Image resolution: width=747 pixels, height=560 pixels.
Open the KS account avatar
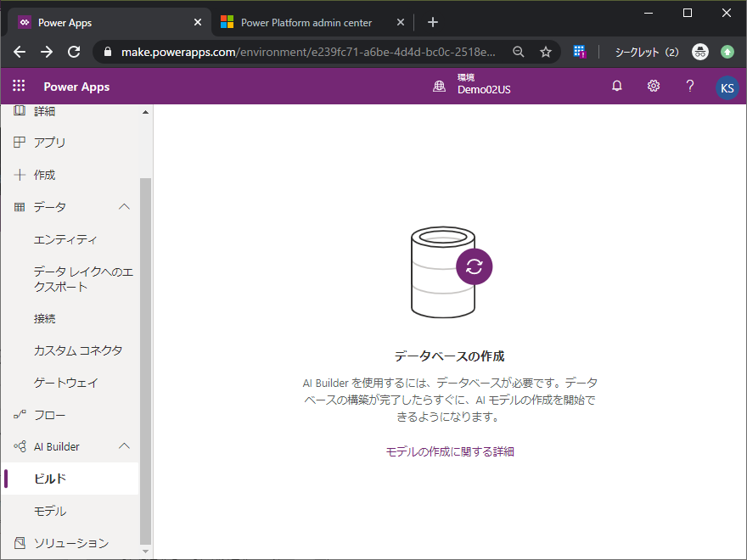tap(727, 87)
